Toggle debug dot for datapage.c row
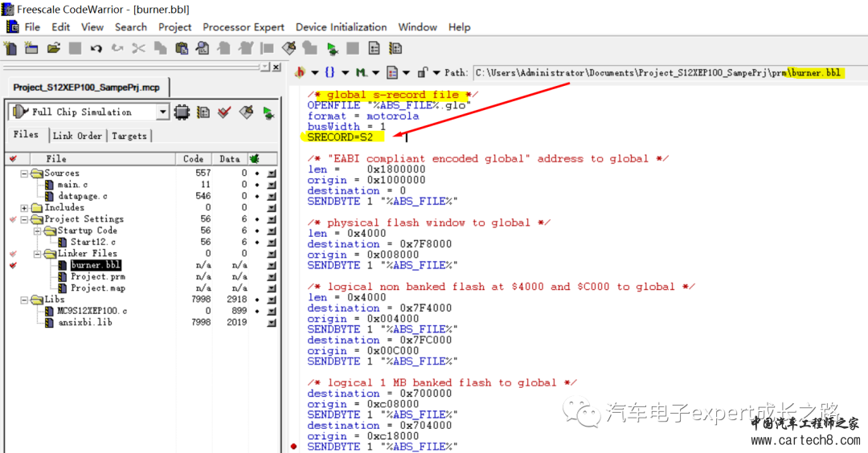This screenshot has height=453, width=868. (x=257, y=196)
